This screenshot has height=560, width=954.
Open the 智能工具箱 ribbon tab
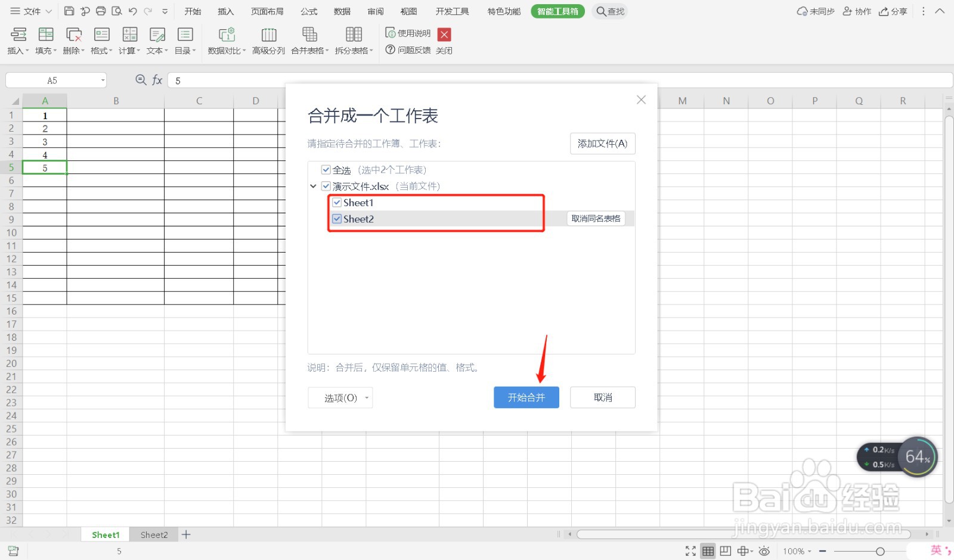tap(557, 11)
